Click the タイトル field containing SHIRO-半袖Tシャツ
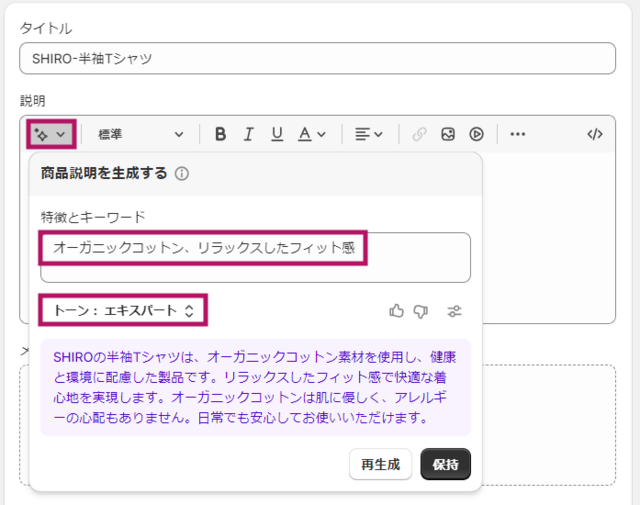This screenshot has height=505, width=640. (317, 58)
